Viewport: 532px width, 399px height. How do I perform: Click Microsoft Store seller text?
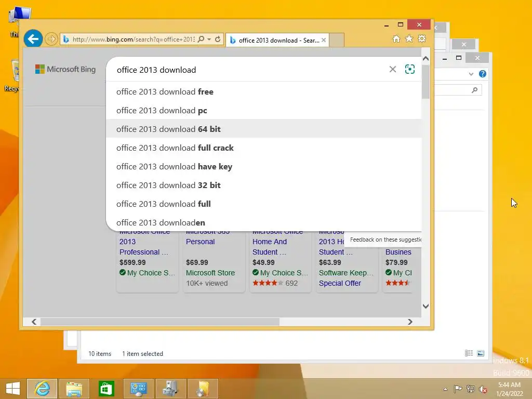click(210, 273)
